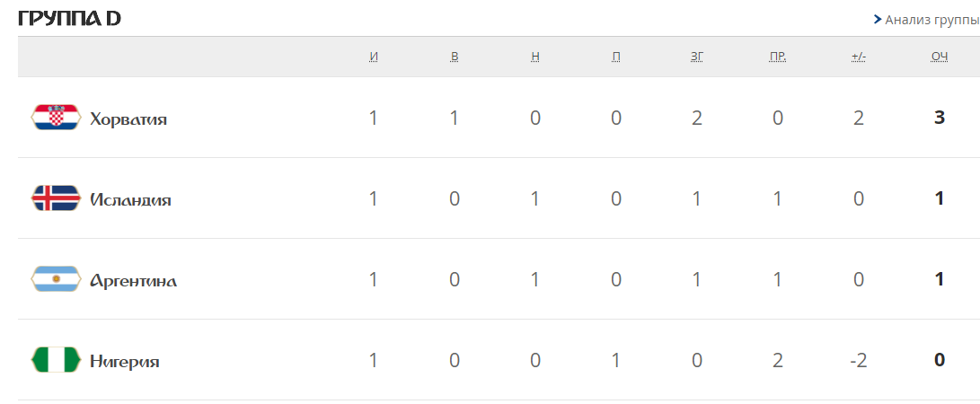The height and width of the screenshot is (404, 980).
Task: Click the И column header
Action: click(x=374, y=57)
